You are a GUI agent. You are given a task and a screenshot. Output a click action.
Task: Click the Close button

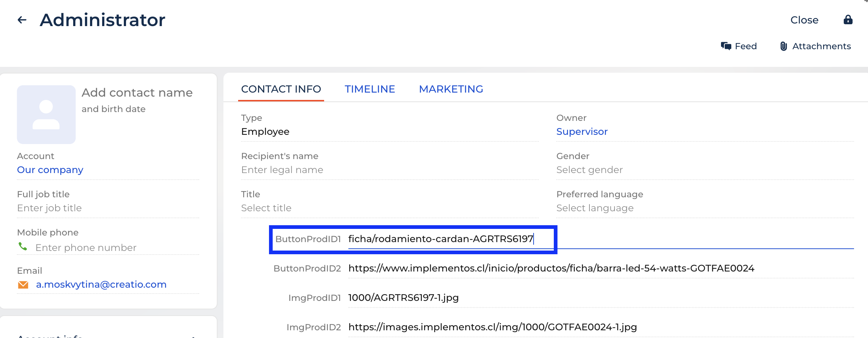click(804, 20)
